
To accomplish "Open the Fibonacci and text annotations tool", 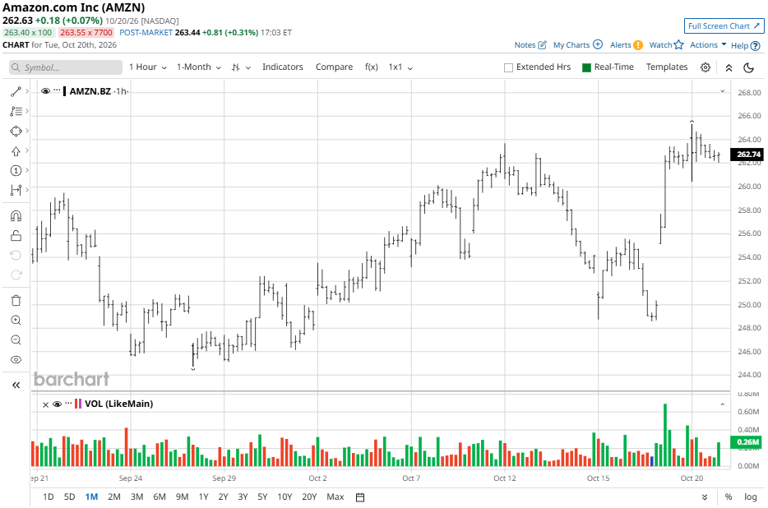I will [16, 111].
